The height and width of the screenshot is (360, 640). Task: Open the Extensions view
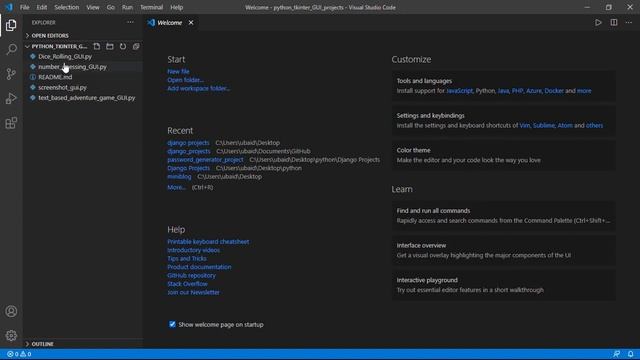[x=11, y=123]
